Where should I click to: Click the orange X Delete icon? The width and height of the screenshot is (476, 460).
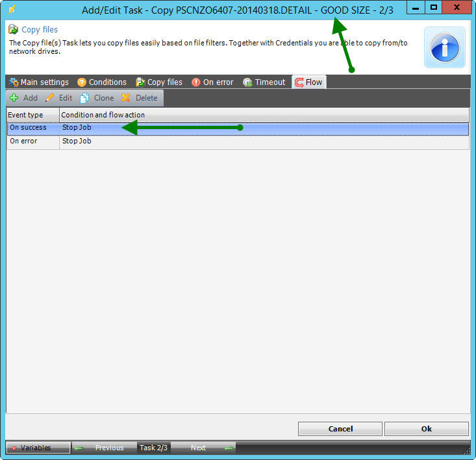[126, 98]
